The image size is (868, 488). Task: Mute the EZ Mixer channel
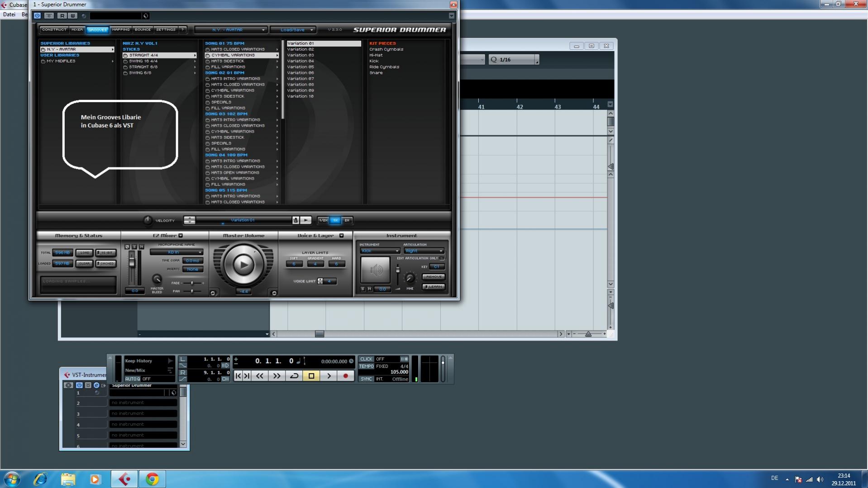pos(142,247)
